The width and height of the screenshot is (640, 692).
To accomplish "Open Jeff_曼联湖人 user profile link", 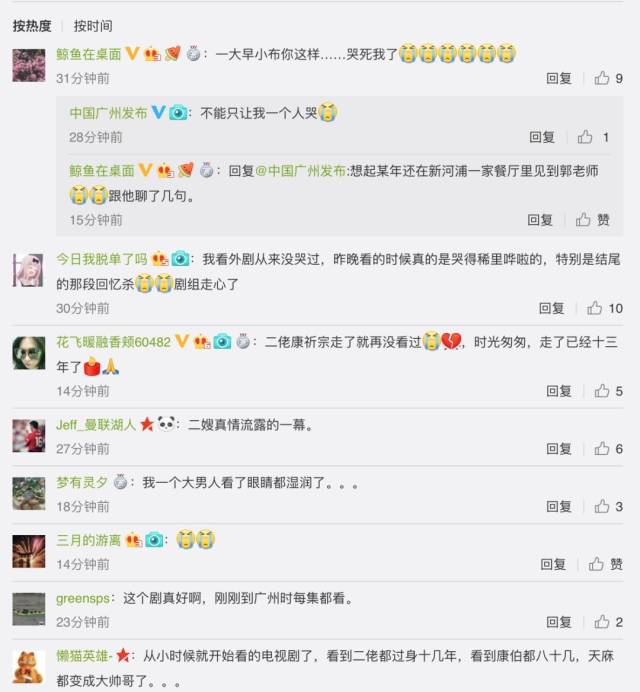I will (x=96, y=425).
